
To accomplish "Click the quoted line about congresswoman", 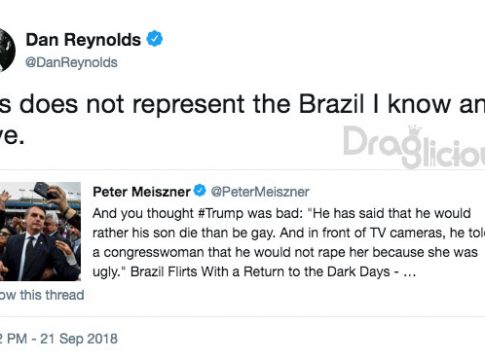I will click(x=285, y=252).
